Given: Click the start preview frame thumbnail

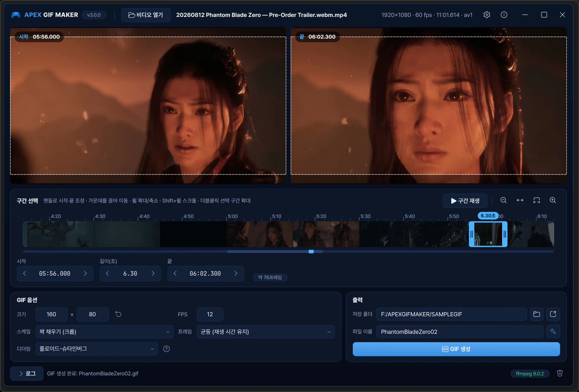Looking at the screenshot, I should coord(148,105).
